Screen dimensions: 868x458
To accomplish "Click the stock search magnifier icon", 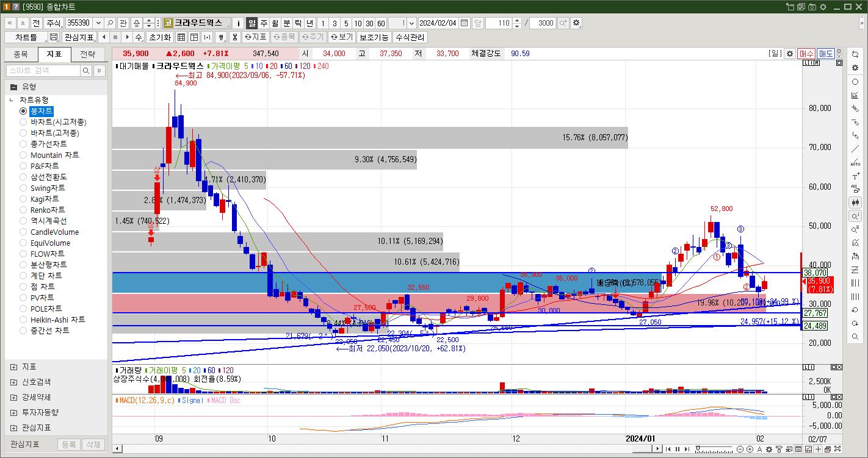I will coord(110,23).
